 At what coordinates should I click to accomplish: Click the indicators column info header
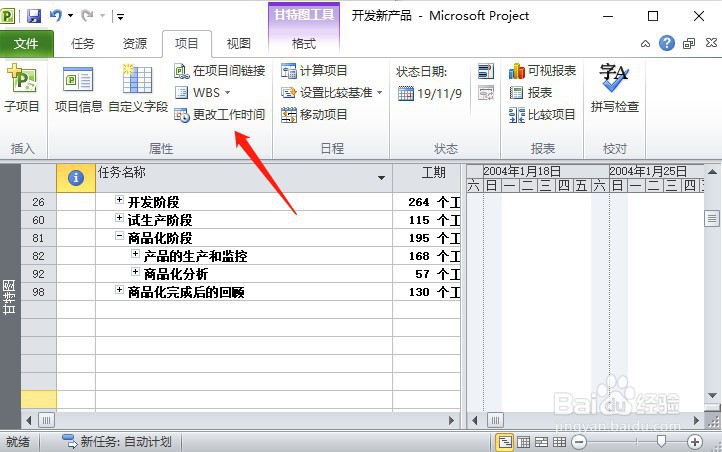coord(76,178)
